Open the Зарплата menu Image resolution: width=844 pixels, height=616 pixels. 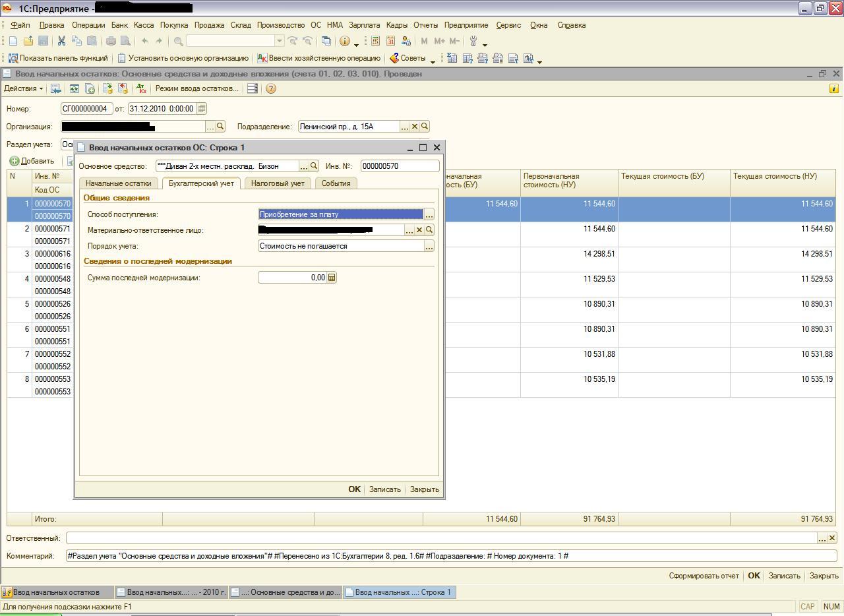pyautogui.click(x=364, y=25)
